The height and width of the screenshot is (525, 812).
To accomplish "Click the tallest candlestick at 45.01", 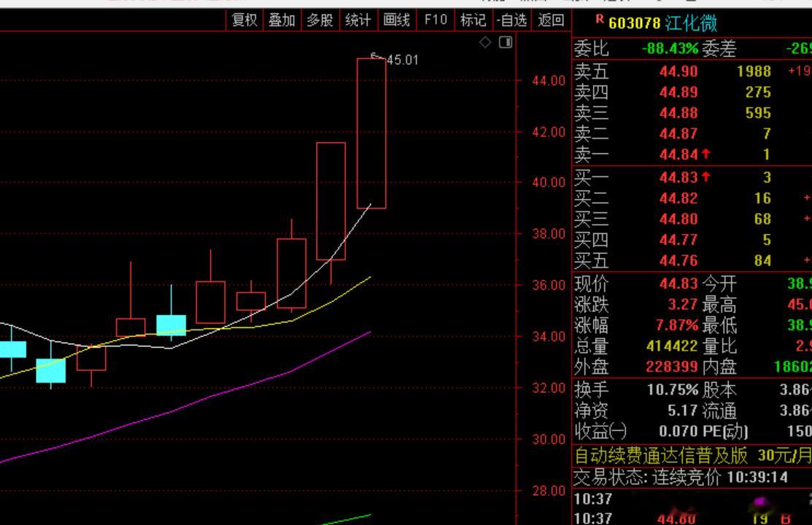I will click(371, 133).
